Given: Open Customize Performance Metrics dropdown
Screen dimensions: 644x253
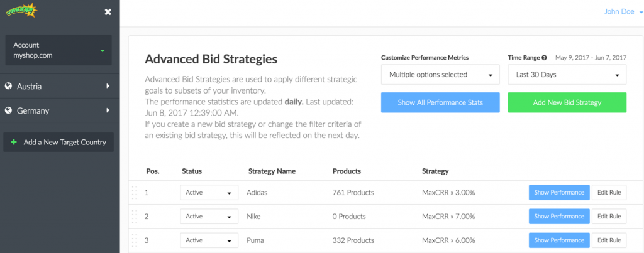Looking at the screenshot, I should (440, 75).
